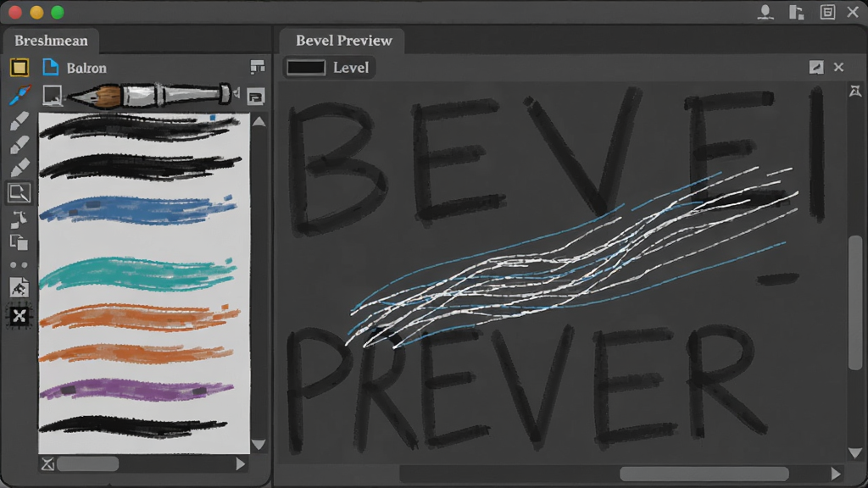Select the X cross tool icon
The image size is (868, 488).
tap(19, 316)
